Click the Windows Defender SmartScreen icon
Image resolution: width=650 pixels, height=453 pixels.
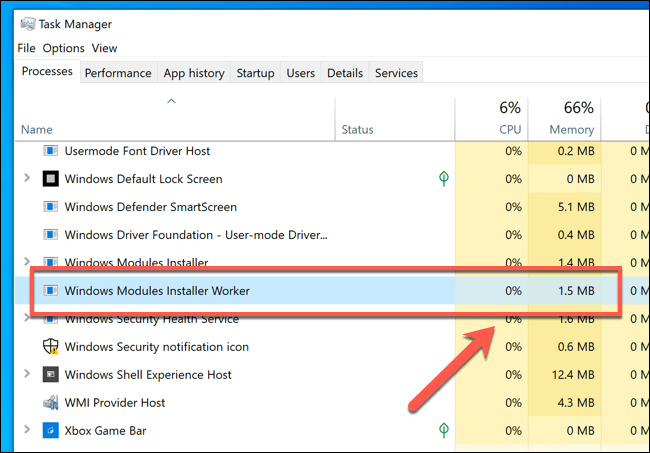(51, 208)
